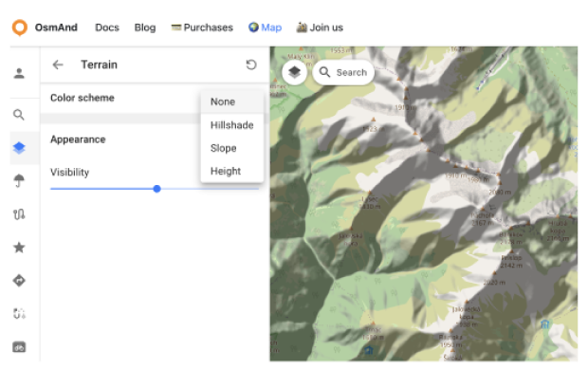Image resolution: width=588 pixels, height=370 pixels.
Task: Select the map layers sidebar icon
Action: [x=19, y=148]
